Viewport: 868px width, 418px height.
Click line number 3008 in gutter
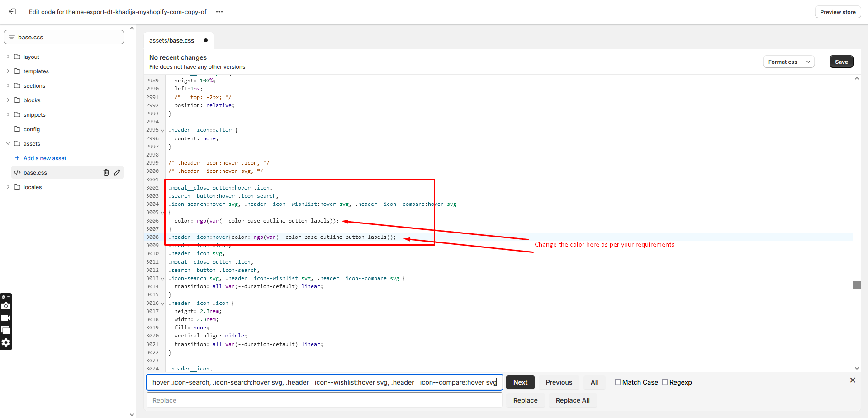pyautogui.click(x=152, y=237)
